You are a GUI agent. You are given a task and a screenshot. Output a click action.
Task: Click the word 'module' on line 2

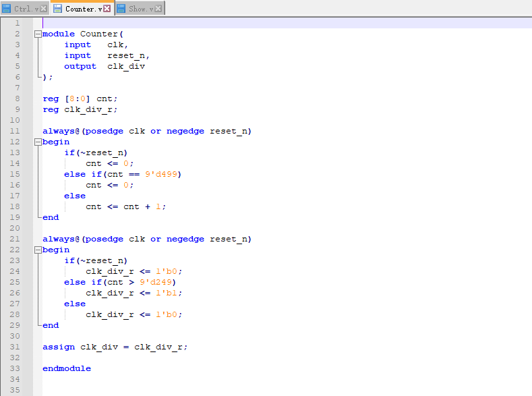59,34
